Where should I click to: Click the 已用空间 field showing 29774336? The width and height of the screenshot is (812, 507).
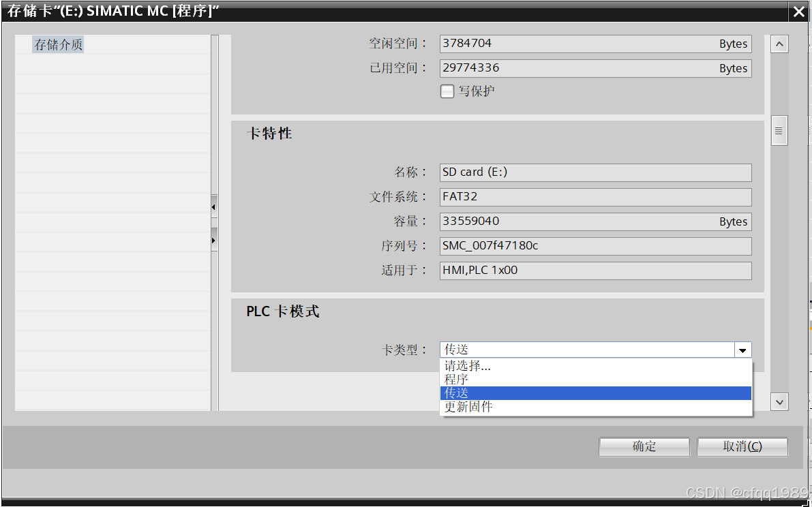coord(596,68)
